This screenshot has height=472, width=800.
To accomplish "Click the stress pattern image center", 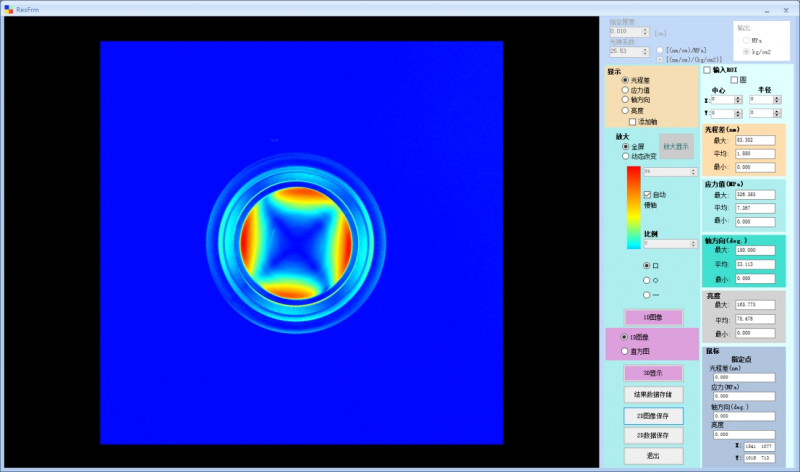I will click(301, 243).
